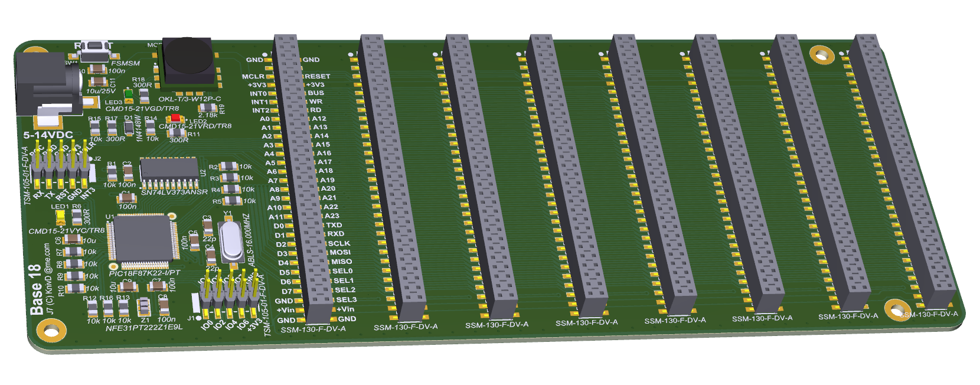Screen dimensions: 980x385
Task: Select the INT1 pin label
Action: (x=260, y=102)
